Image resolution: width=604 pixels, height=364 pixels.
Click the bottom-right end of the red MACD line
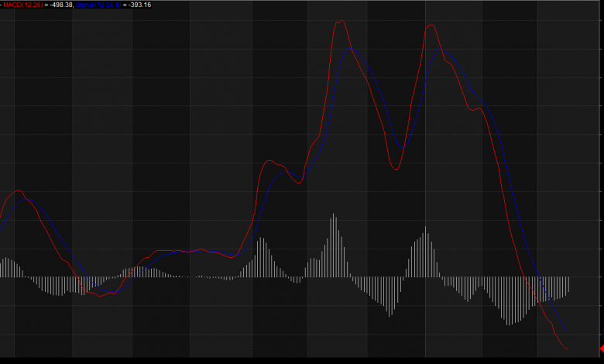click(568, 349)
